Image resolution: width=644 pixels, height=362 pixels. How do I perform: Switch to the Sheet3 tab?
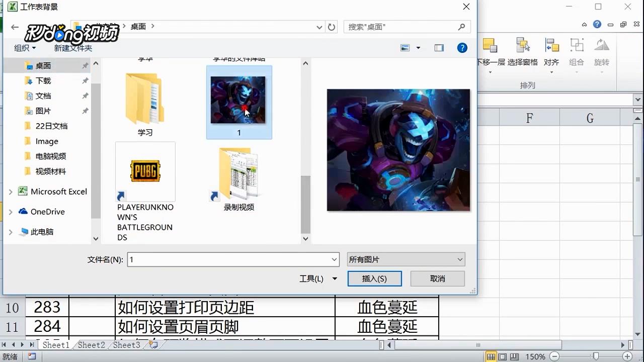pos(126,345)
